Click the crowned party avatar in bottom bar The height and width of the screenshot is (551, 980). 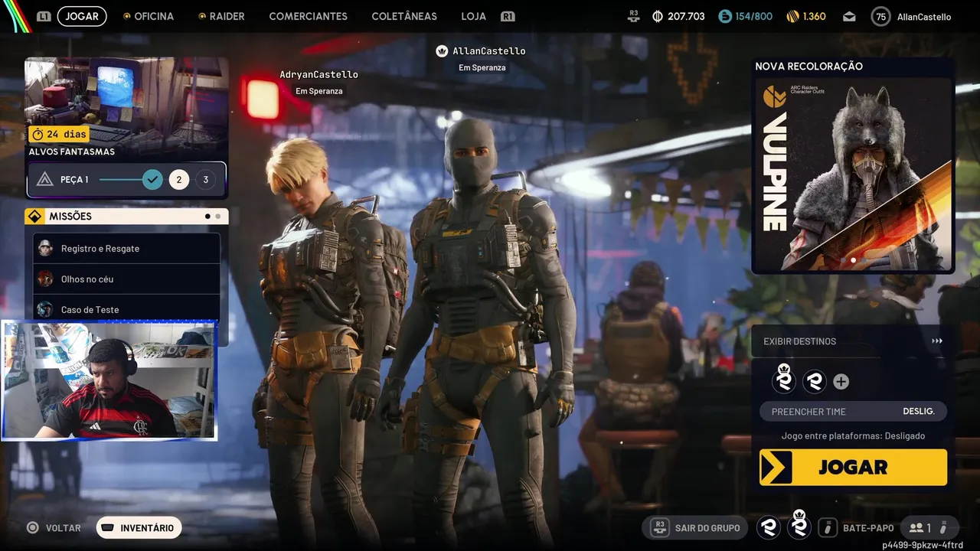[799, 526]
